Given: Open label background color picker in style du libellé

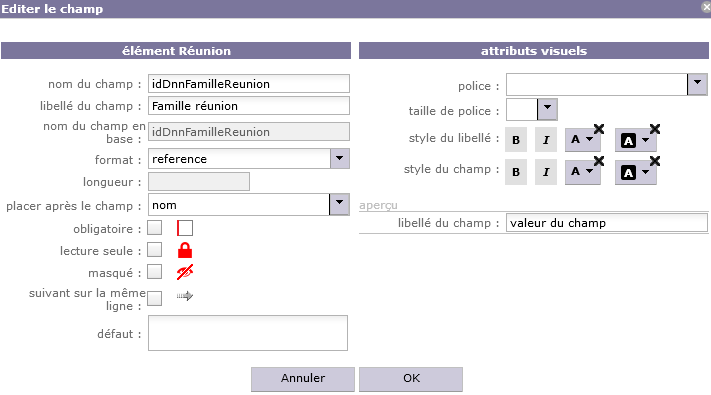Looking at the screenshot, I should coord(635,140).
